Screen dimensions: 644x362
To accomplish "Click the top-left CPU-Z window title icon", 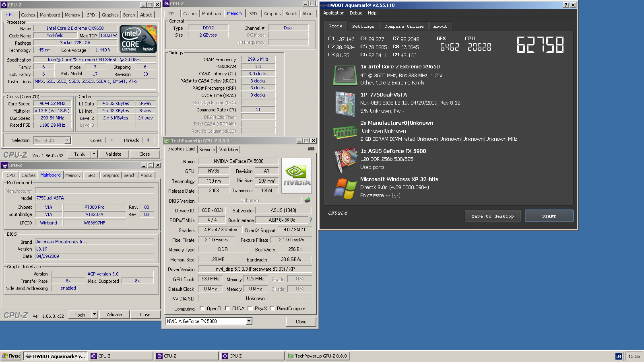I will [x=4, y=5].
